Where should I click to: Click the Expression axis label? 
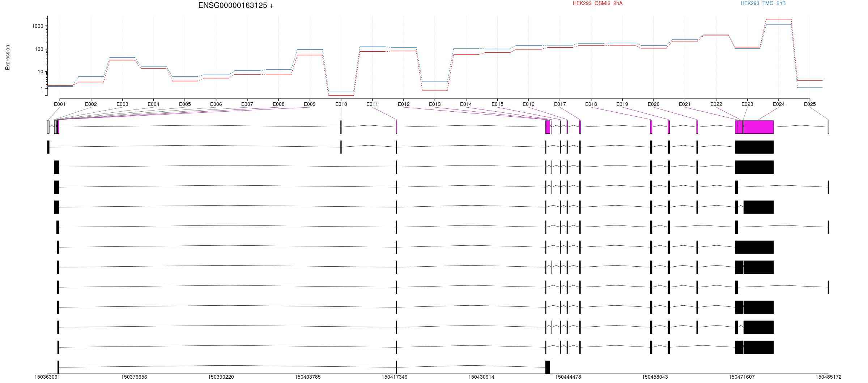click(8, 57)
